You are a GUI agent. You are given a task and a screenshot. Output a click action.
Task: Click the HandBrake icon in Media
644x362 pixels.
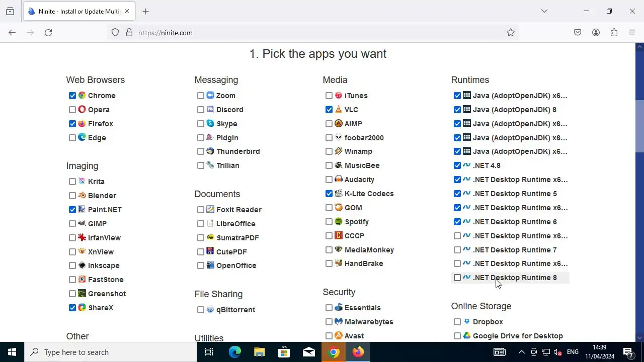pos(339,263)
